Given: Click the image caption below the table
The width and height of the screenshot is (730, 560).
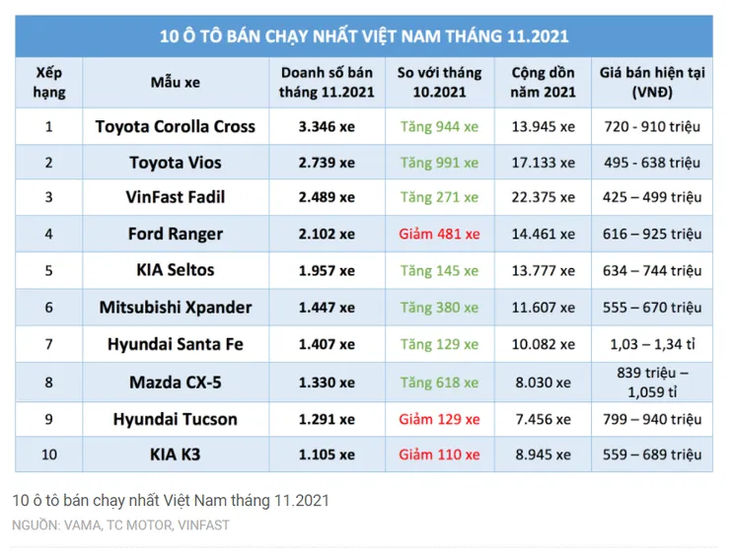Looking at the screenshot, I should pos(171,501).
